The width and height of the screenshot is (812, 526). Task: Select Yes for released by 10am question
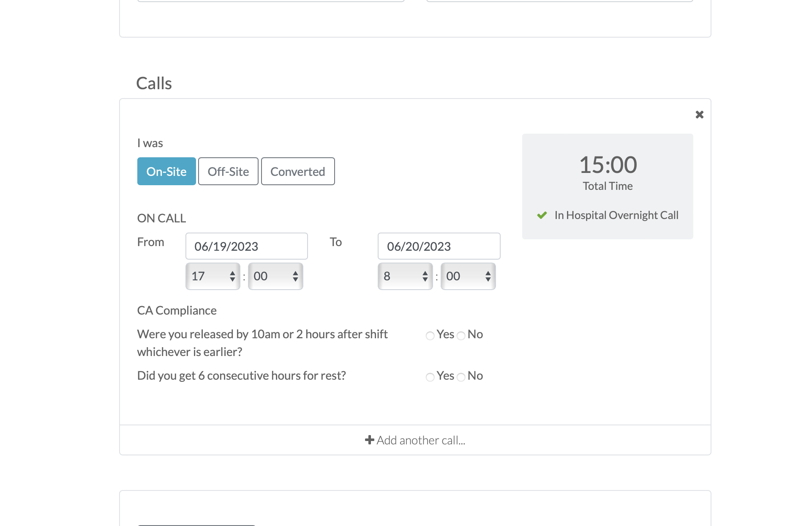pyautogui.click(x=430, y=336)
